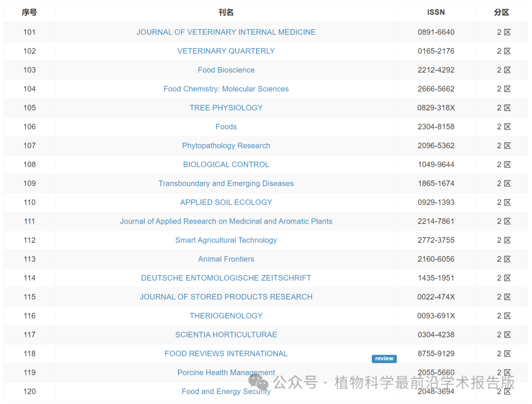Select Food Chemistry: Molecular Sciences link
The height and width of the screenshot is (404, 532).
pos(226,89)
